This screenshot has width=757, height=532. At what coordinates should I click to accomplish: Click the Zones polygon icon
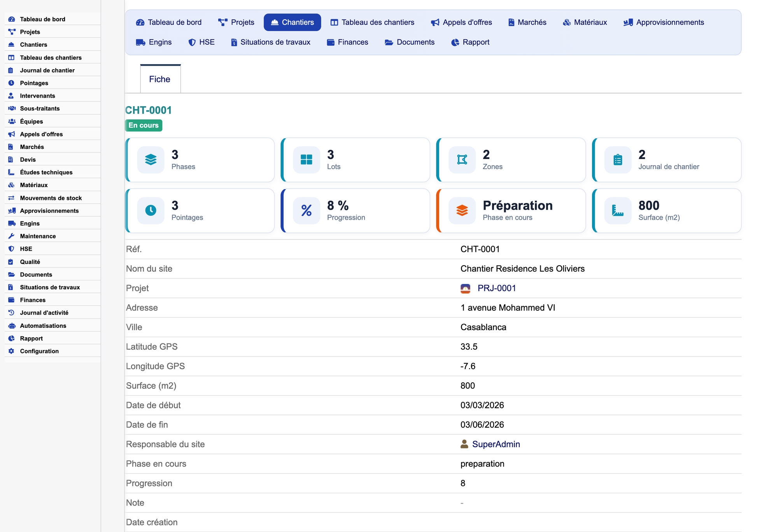tap(462, 160)
